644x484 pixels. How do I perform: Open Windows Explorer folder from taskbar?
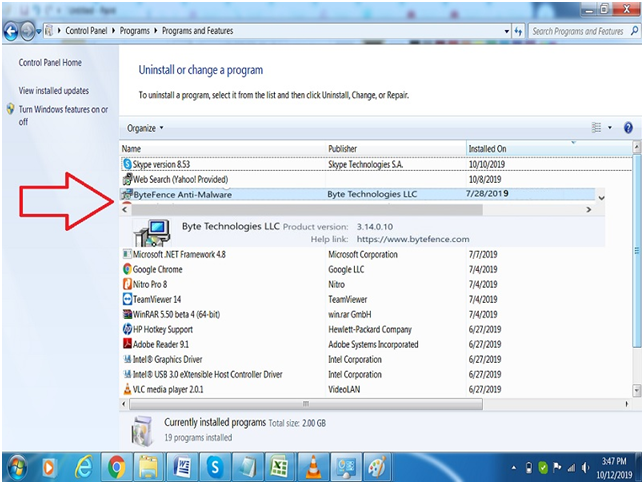(x=149, y=467)
